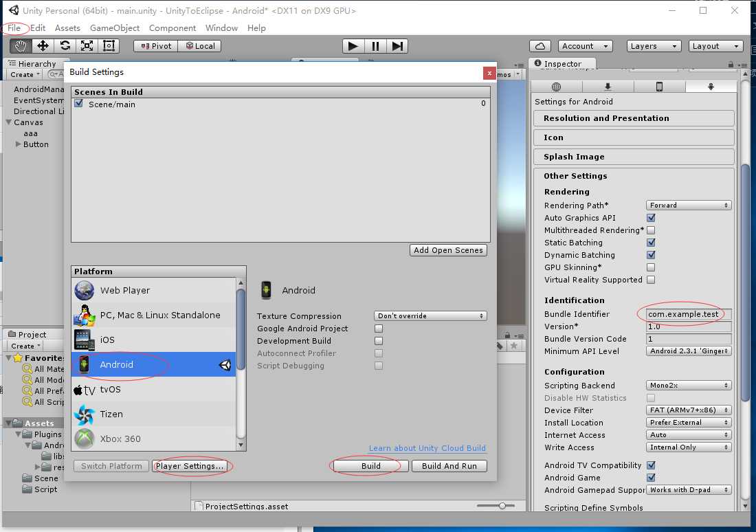Open Minimum API Level dropdown
Viewport: 756px width, 532px height.
[x=689, y=351]
